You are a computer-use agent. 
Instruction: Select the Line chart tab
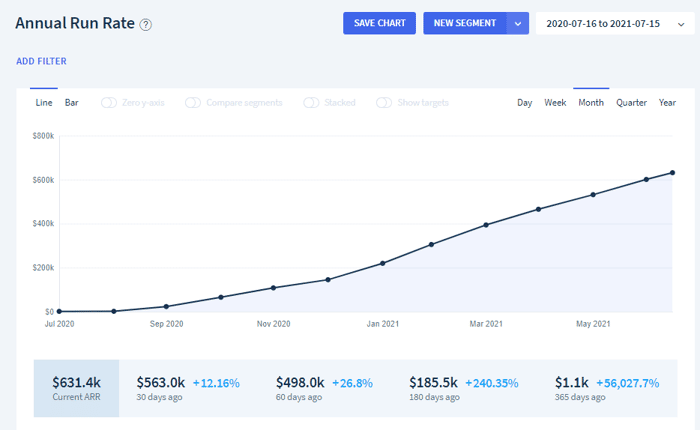click(44, 103)
